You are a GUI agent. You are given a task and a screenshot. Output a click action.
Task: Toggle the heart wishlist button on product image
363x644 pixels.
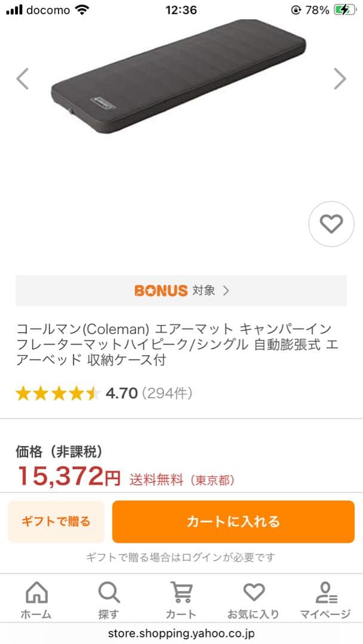[331, 224]
